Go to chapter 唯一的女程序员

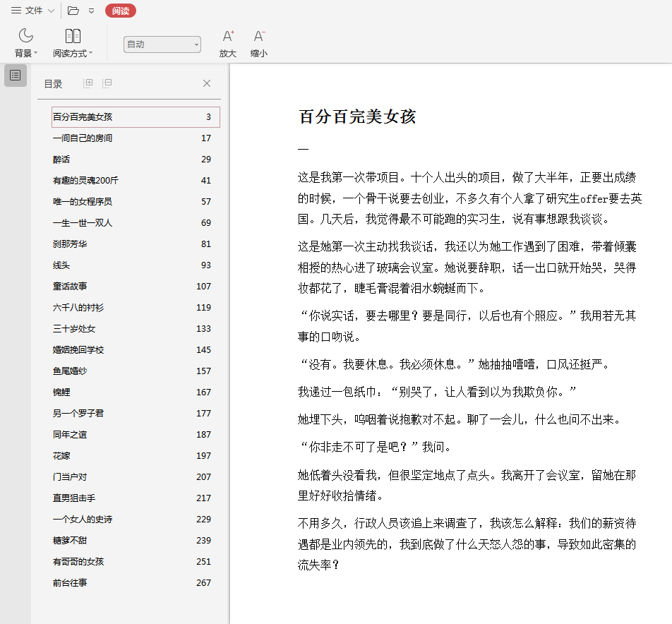coord(82,202)
